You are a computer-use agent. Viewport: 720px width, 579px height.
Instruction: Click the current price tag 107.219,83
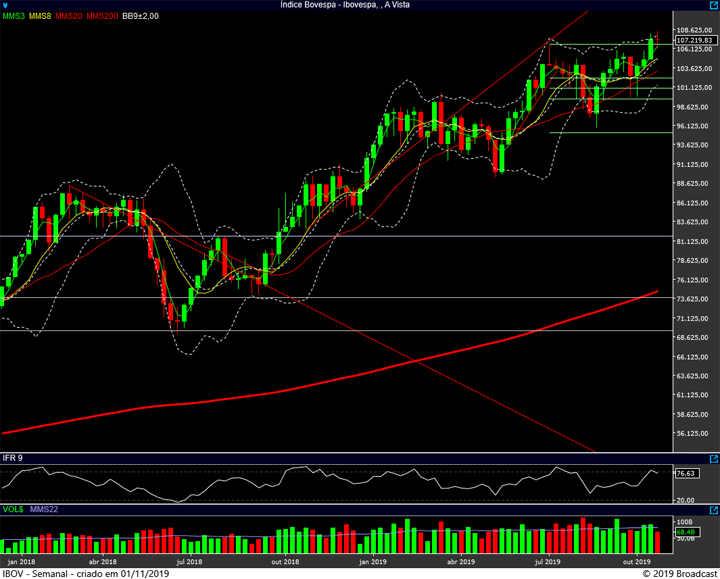(694, 40)
